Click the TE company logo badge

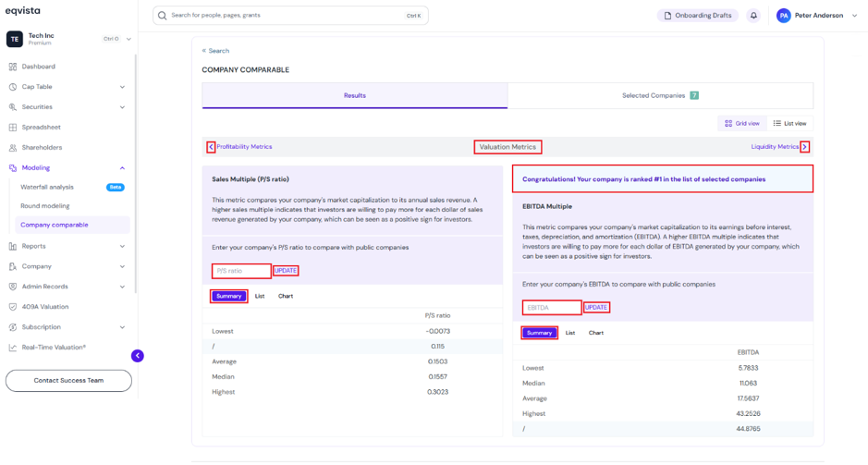(x=15, y=39)
